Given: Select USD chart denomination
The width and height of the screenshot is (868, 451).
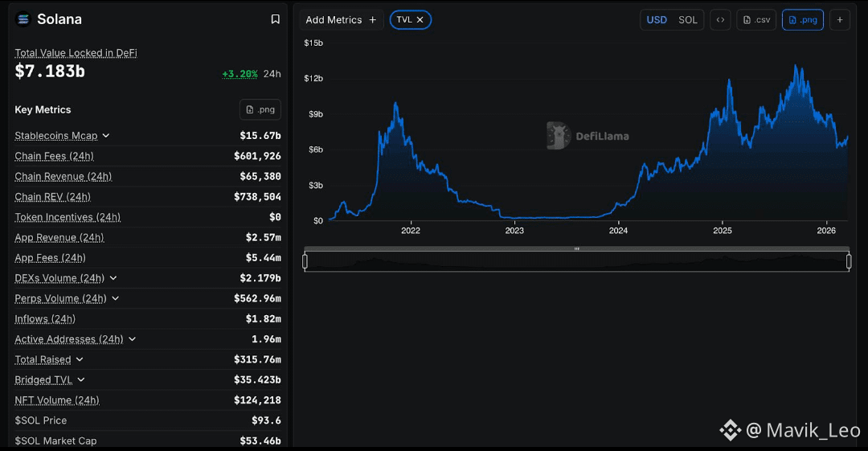Looking at the screenshot, I should click(x=657, y=20).
